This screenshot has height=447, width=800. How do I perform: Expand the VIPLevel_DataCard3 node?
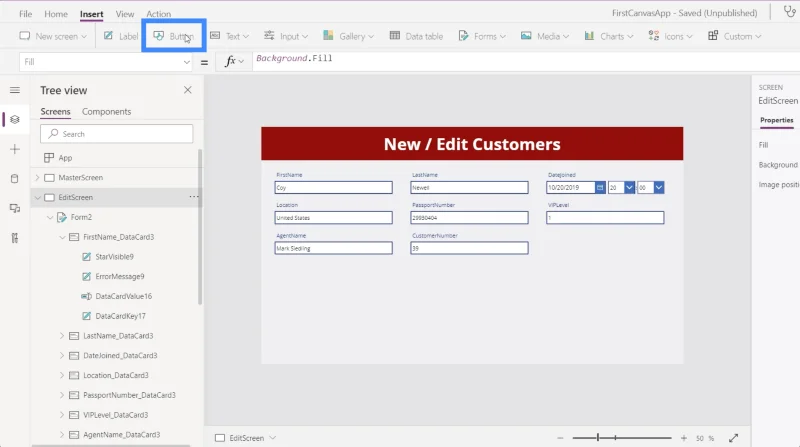pos(62,415)
